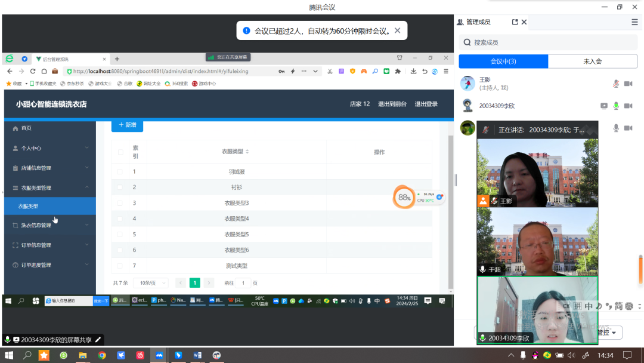Click the 搜索成员 search field
Viewport: 644px width, 363px height.
tap(549, 42)
